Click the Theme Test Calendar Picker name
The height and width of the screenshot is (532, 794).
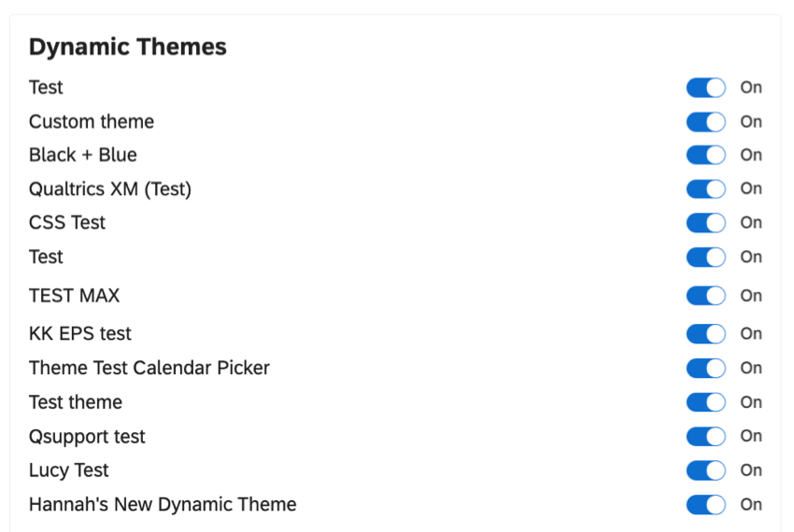click(x=149, y=368)
